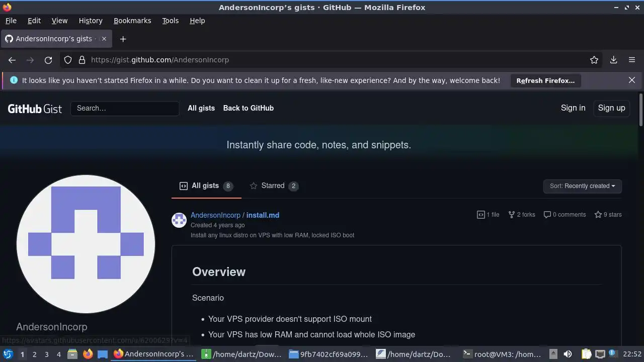Open the 0 comments link
644x362 pixels.
click(565, 215)
